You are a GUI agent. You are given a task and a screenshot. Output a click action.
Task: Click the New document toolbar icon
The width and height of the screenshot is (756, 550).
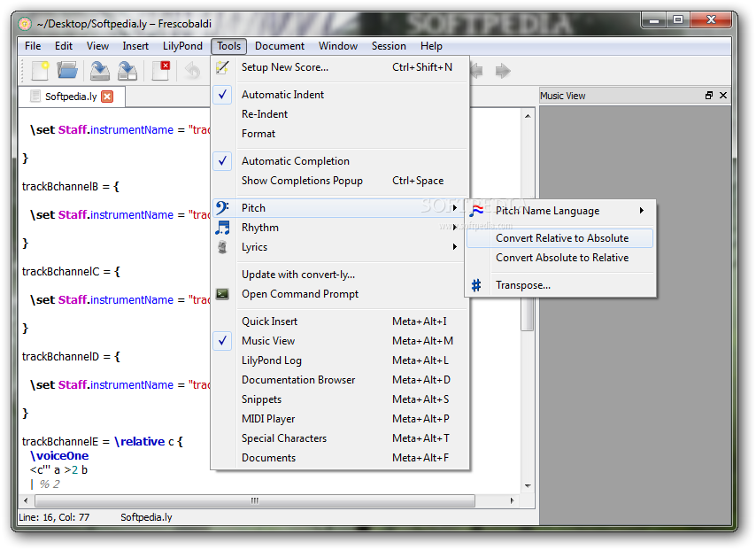click(40, 71)
